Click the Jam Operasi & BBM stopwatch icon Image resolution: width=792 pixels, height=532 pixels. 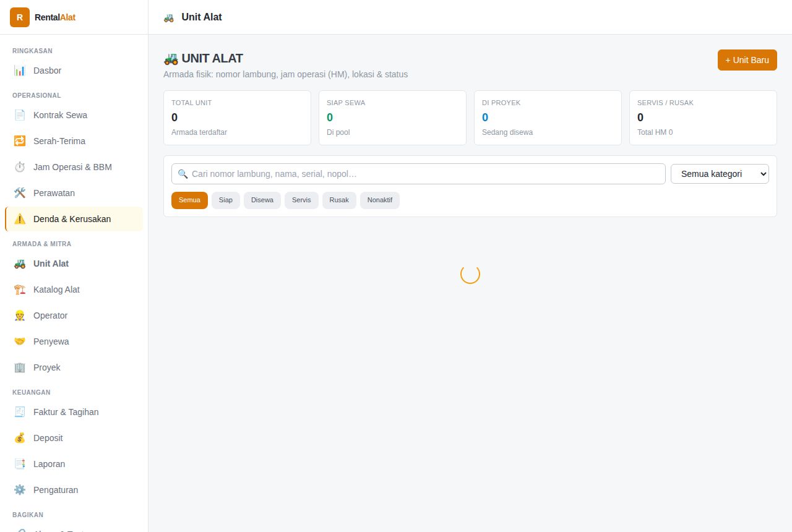point(20,167)
